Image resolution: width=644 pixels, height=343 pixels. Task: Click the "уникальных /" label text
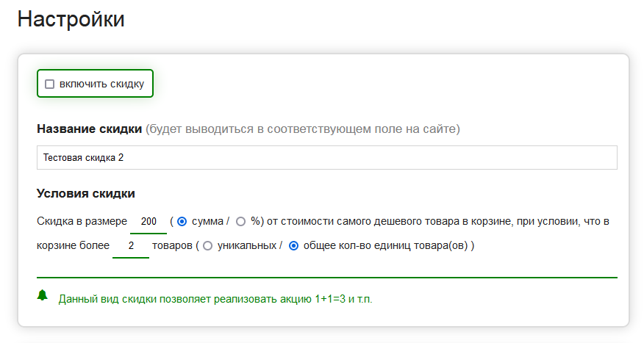[x=250, y=246]
